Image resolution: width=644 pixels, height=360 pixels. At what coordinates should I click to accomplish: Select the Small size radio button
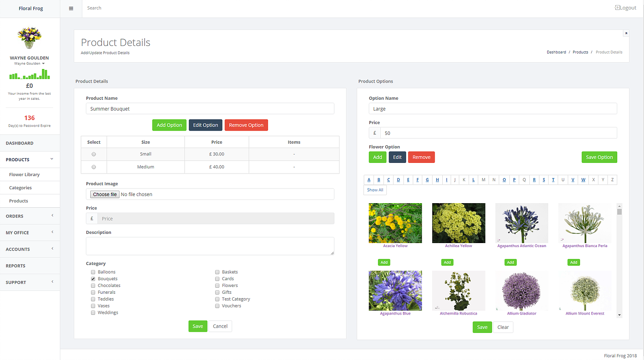(x=93, y=154)
